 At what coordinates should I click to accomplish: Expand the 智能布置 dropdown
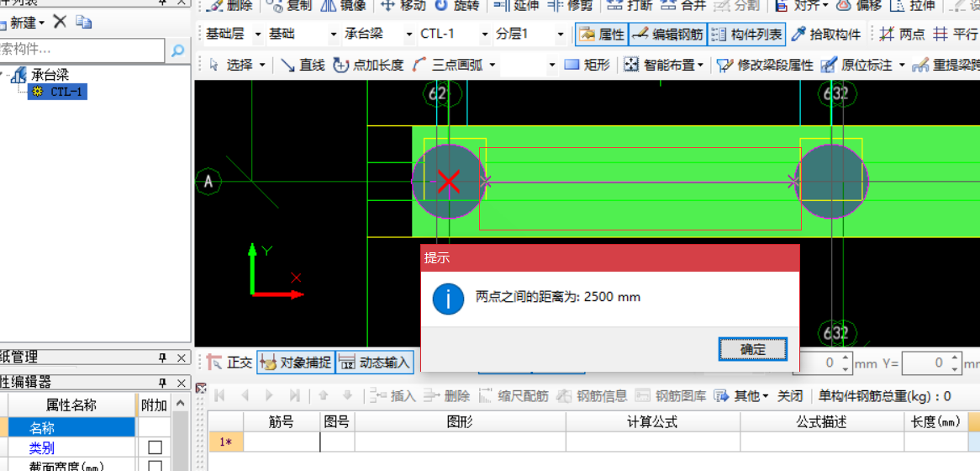pos(700,65)
